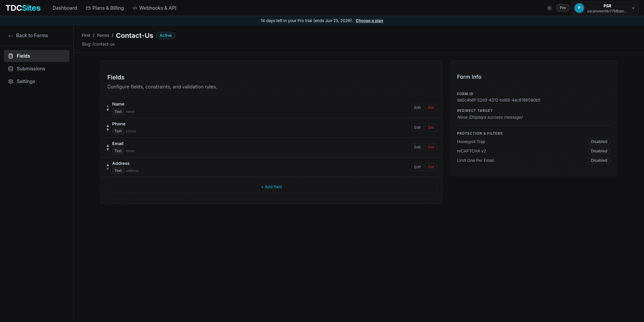Open the Dashboard page
Viewport: 644px width, 322px height.
[x=65, y=8]
